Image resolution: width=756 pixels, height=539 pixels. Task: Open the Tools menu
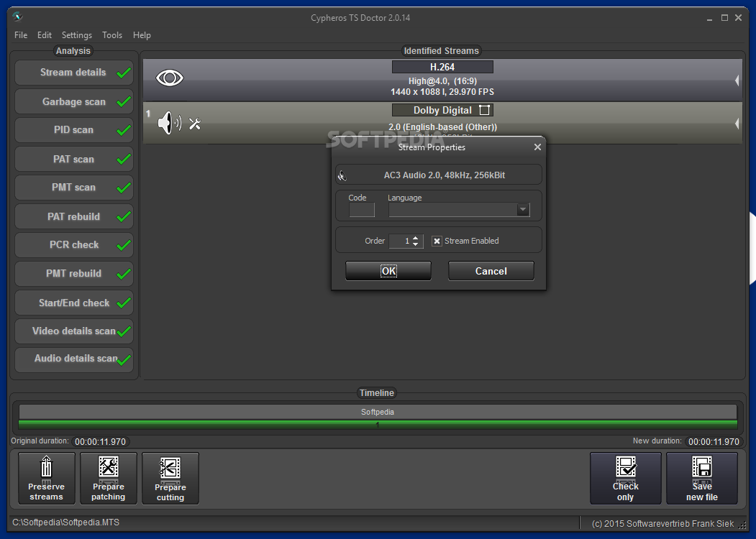tap(112, 35)
